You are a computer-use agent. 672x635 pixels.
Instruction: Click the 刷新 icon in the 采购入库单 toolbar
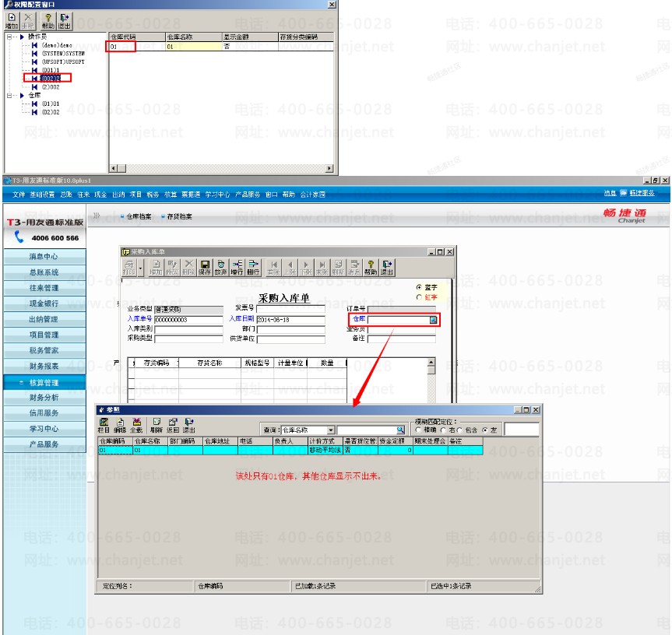coord(338,267)
